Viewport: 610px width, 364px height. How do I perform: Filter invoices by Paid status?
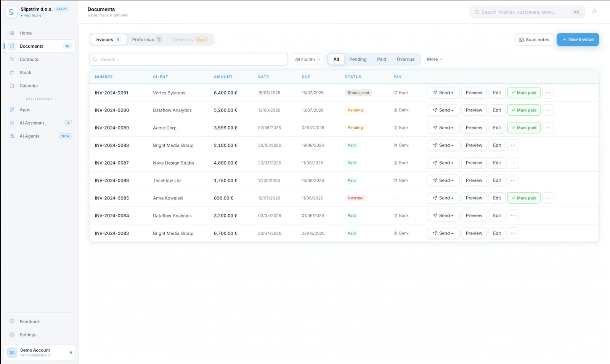tap(381, 59)
